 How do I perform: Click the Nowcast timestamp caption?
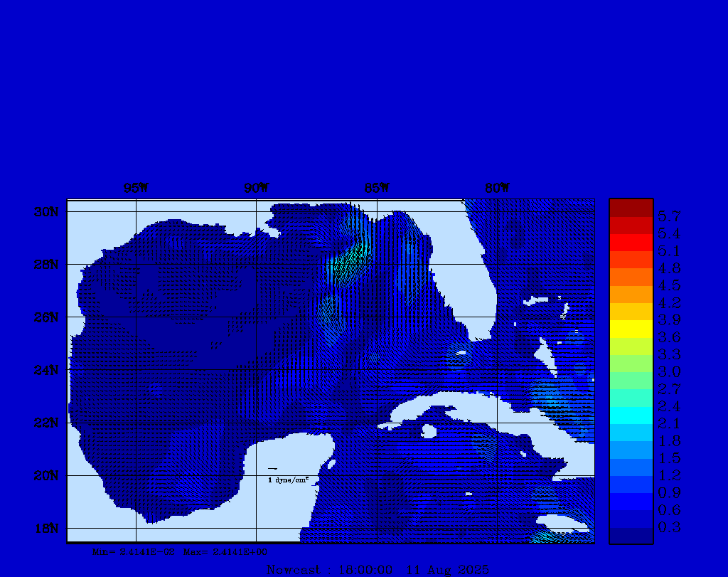pos(377,570)
